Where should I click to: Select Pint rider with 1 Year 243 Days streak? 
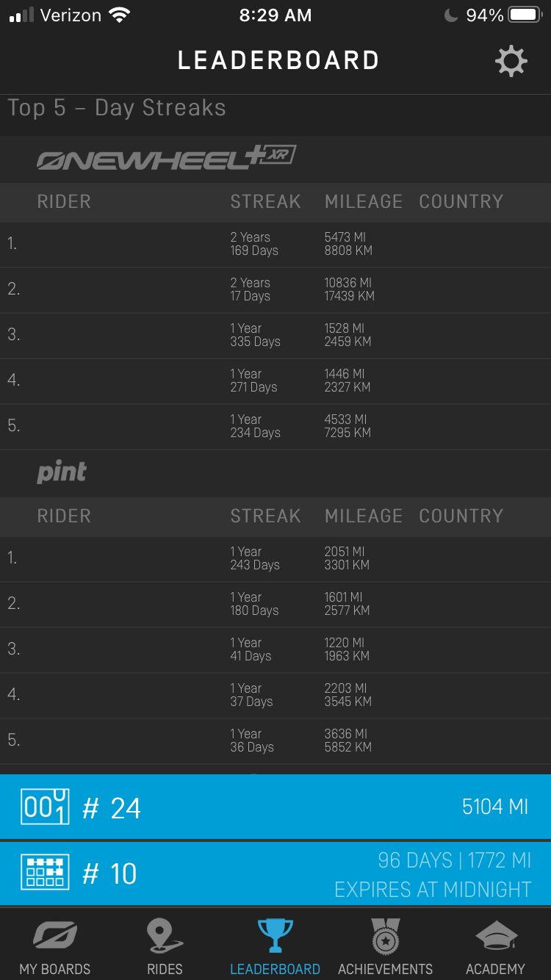pos(275,558)
